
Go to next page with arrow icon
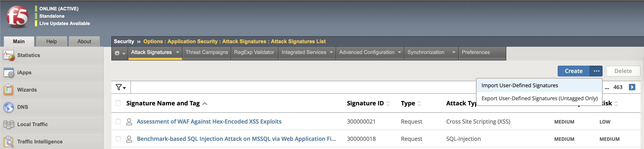coord(632,87)
